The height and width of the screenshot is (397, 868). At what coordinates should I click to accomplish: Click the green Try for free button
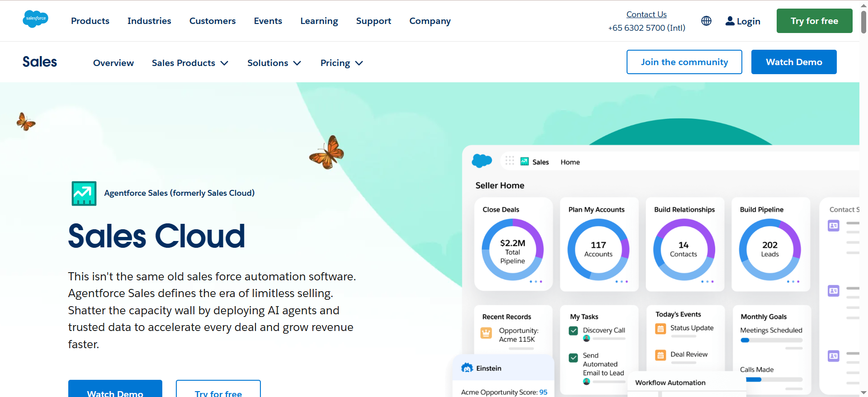(x=814, y=21)
